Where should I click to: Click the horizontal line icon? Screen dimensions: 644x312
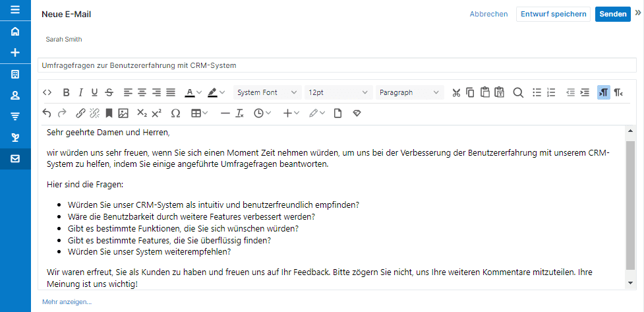[x=225, y=113]
